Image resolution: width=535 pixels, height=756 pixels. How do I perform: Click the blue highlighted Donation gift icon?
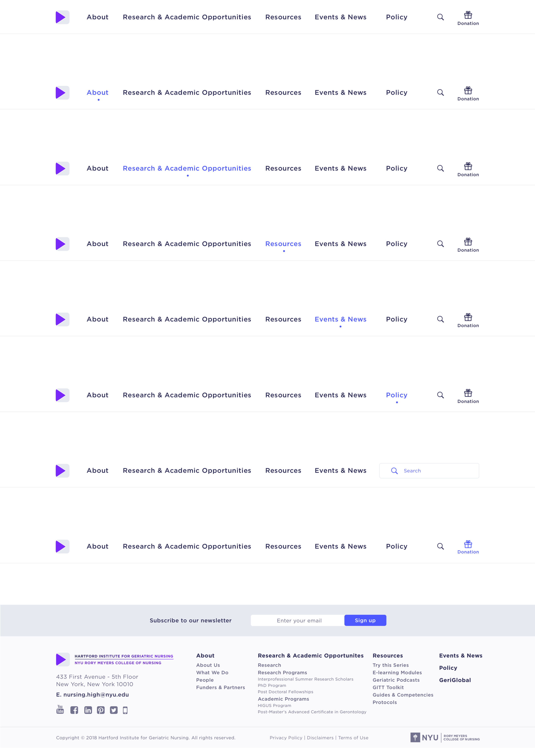click(468, 544)
